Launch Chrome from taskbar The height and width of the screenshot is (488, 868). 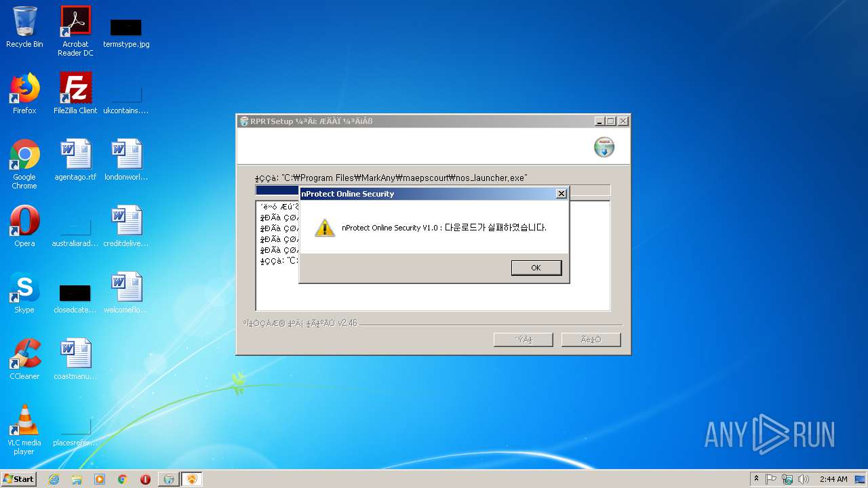(x=123, y=479)
